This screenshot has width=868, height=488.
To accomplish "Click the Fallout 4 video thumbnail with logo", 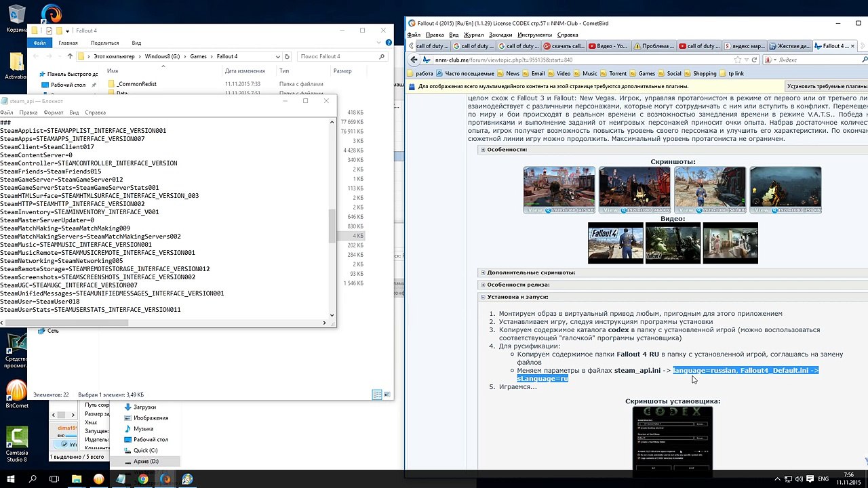I will [615, 243].
